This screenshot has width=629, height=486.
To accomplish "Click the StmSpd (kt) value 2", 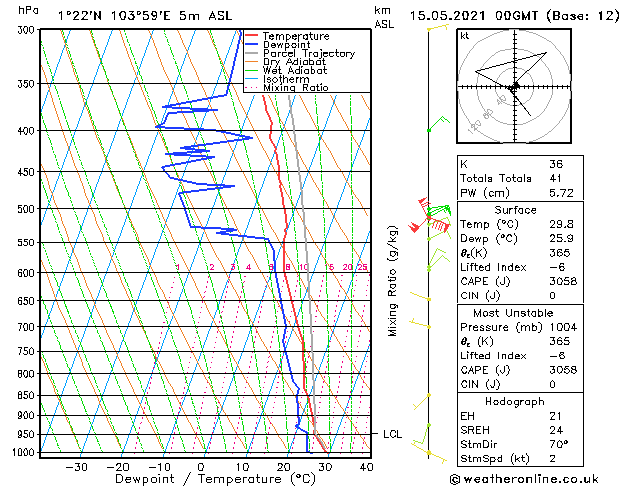I will (553, 459).
